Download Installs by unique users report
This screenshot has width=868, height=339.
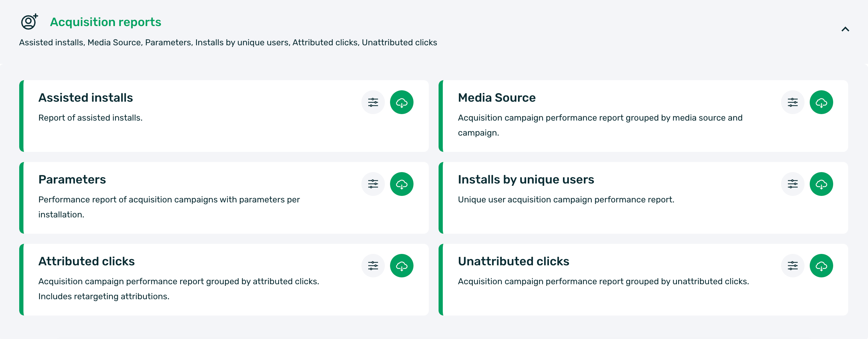[821, 184]
